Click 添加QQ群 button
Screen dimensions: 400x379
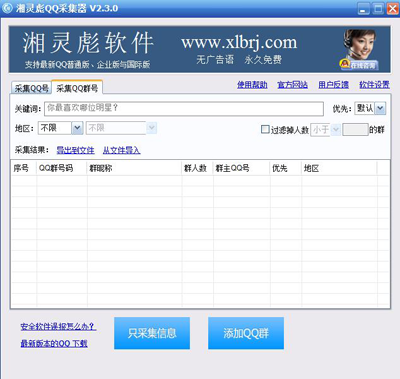click(246, 333)
